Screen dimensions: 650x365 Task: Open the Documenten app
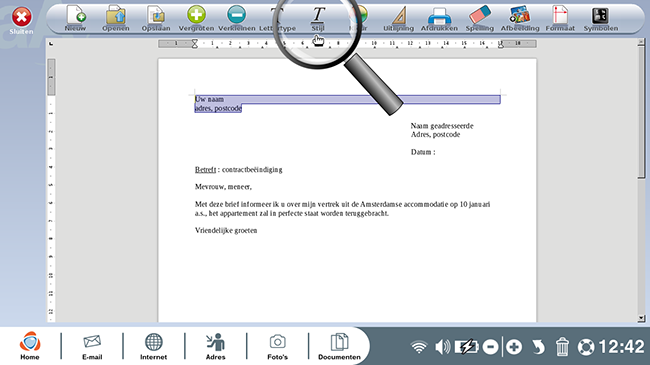[x=339, y=346]
